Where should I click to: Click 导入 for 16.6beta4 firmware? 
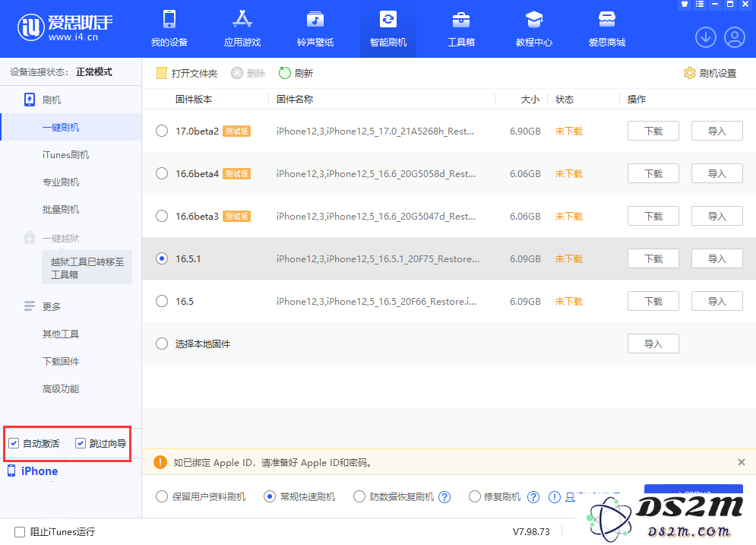point(717,173)
